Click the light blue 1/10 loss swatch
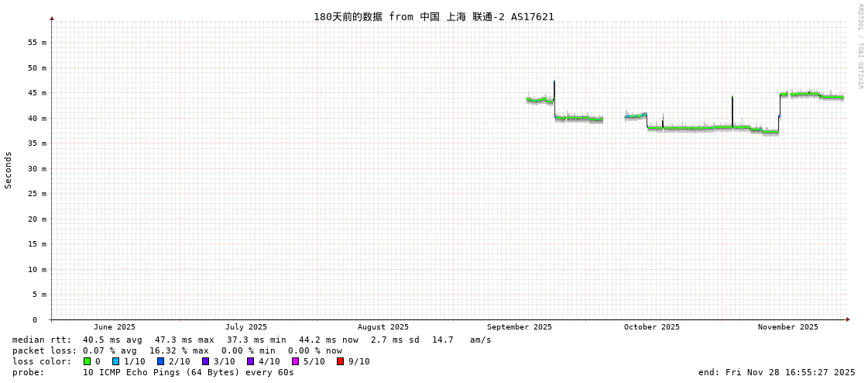The width and height of the screenshot is (868, 383). 115,361
